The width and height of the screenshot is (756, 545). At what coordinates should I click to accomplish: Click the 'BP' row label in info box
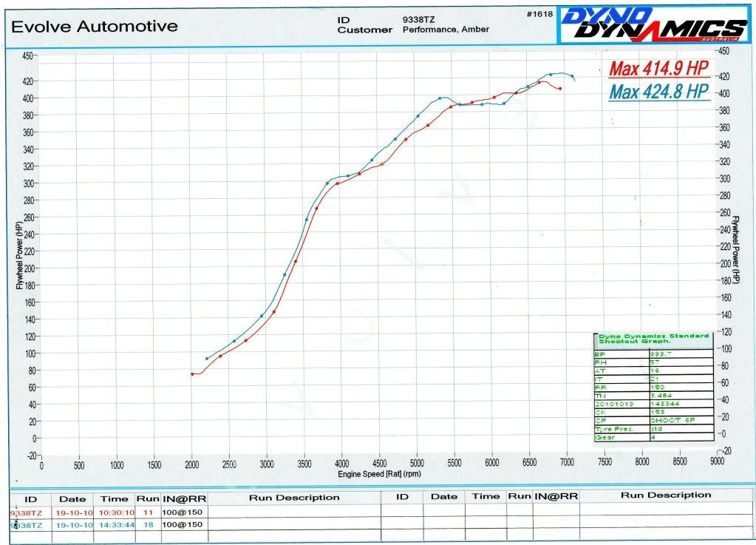pos(599,354)
